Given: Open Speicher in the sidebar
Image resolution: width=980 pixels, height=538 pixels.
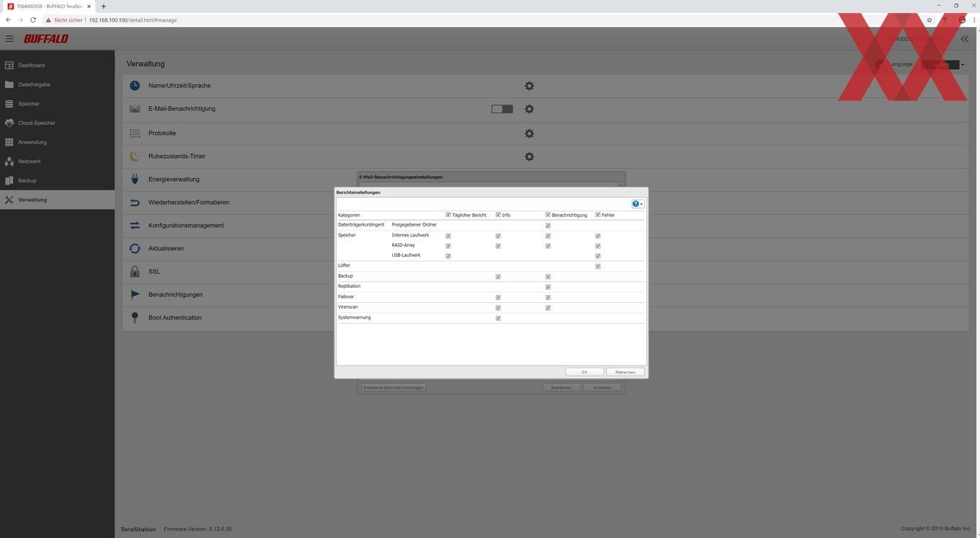Looking at the screenshot, I should pyautogui.click(x=29, y=104).
